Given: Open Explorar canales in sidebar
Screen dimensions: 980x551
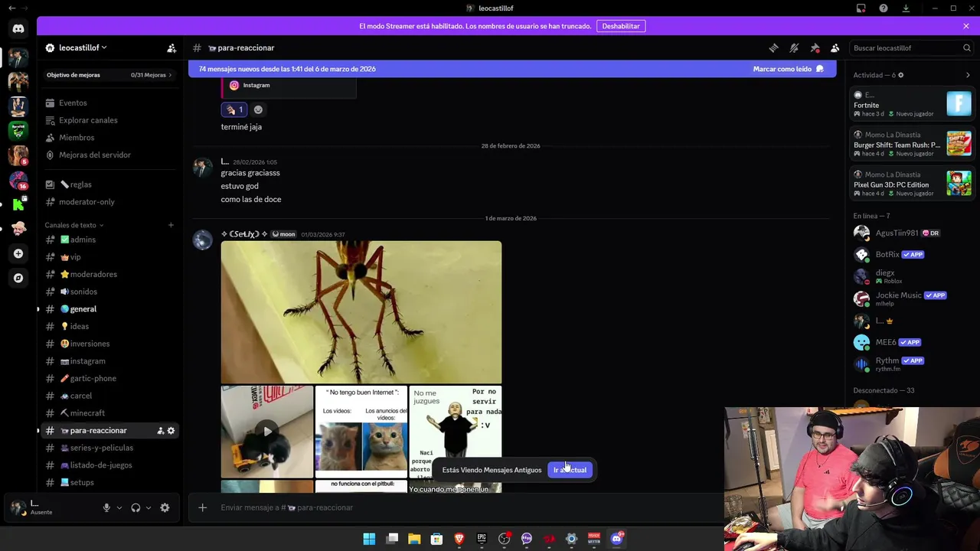Looking at the screenshot, I should (109, 120).
